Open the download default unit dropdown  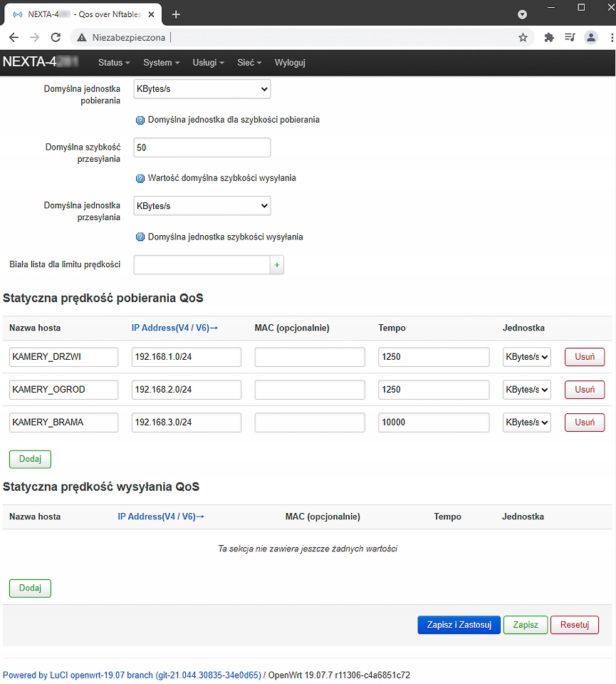[202, 89]
